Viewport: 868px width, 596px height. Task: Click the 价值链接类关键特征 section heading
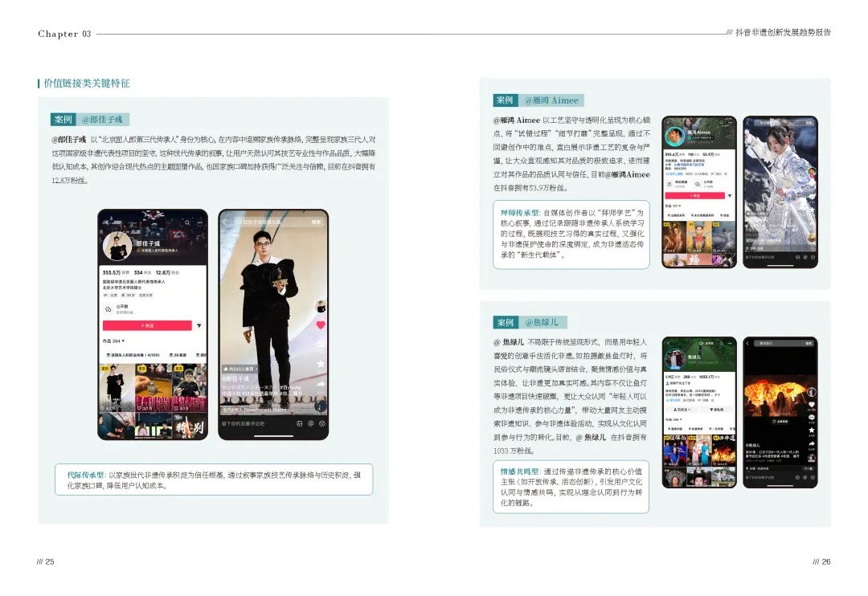(x=87, y=84)
